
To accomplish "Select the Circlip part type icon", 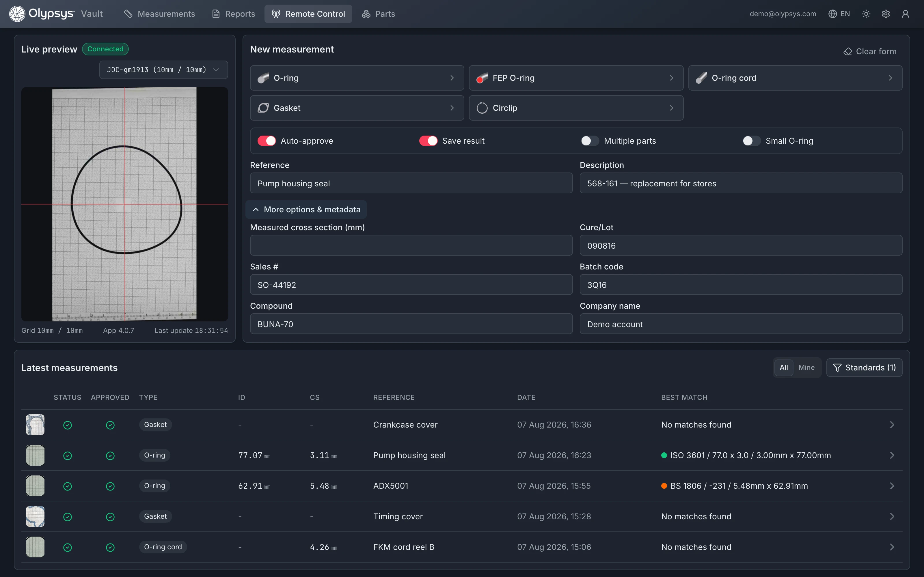I will click(x=482, y=108).
